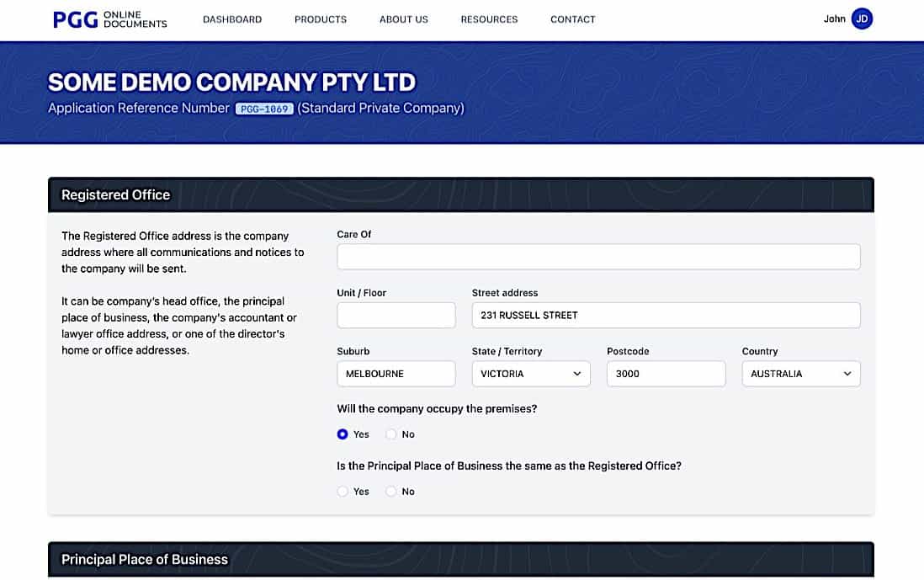Click the Contact navigation item
Screen dimensions: 924x580
(x=572, y=19)
